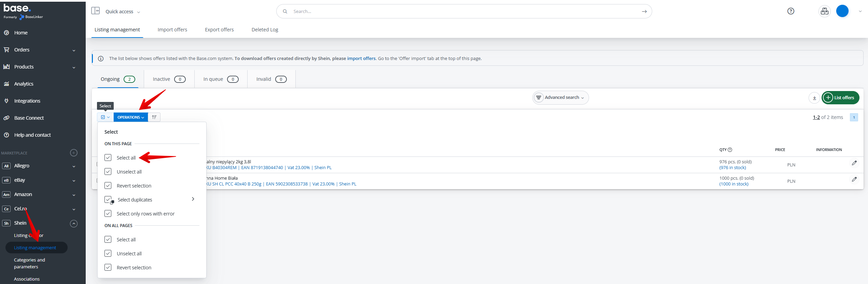Expand Advanced search options

[x=560, y=98]
